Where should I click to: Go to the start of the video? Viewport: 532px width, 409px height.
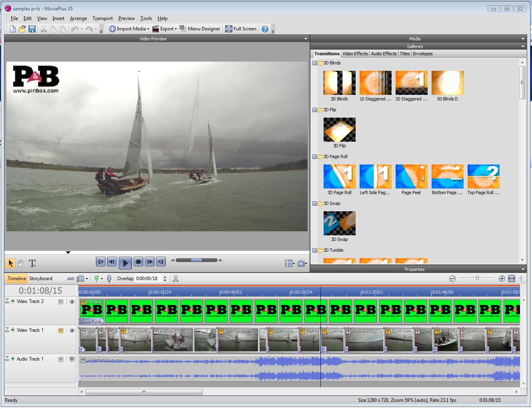tap(101, 262)
